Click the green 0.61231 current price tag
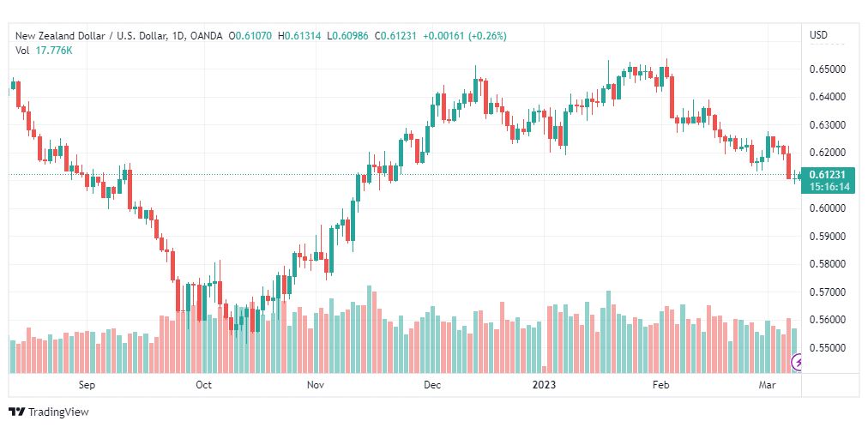 (x=829, y=175)
